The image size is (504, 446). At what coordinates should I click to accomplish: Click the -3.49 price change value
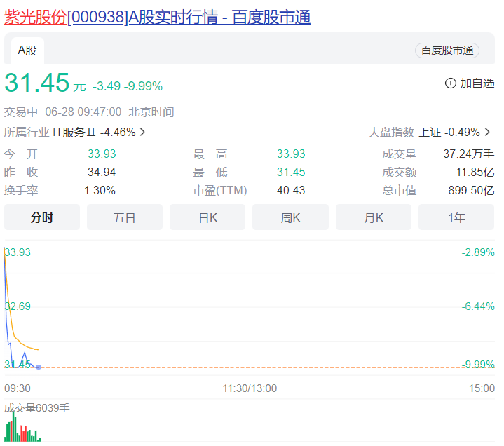(x=107, y=86)
